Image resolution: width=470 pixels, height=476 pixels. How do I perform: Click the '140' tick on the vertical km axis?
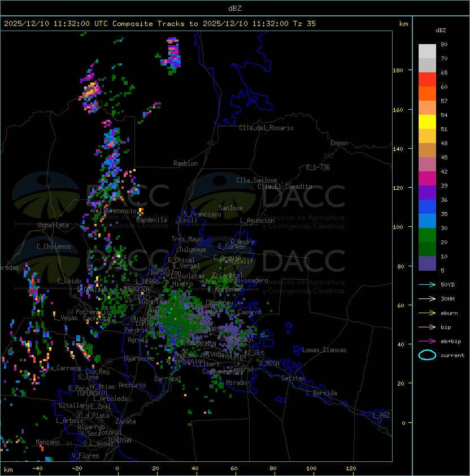pyautogui.click(x=398, y=149)
